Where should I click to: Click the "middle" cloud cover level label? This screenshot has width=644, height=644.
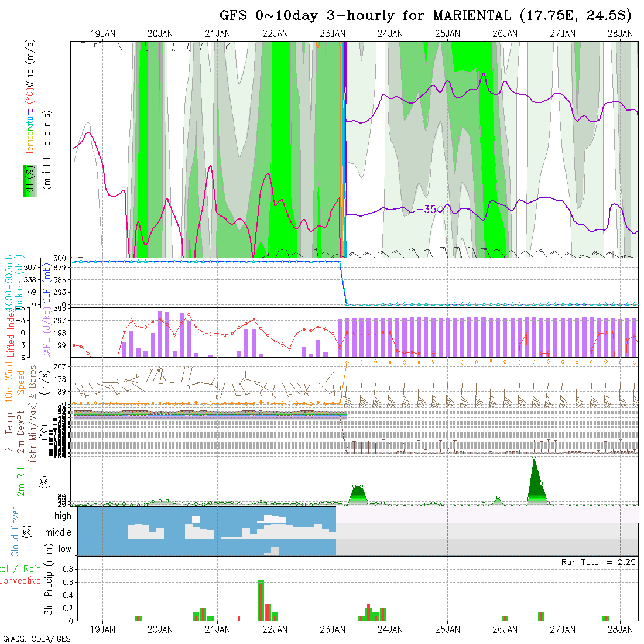click(58, 532)
